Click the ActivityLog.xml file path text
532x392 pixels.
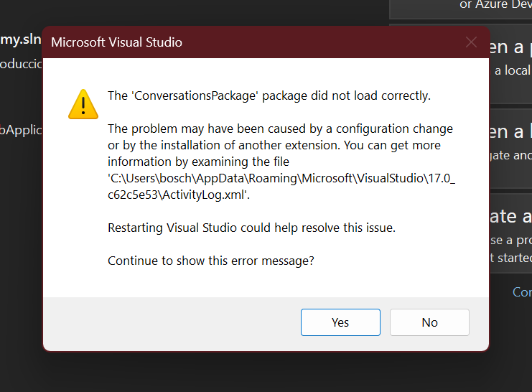281,187
